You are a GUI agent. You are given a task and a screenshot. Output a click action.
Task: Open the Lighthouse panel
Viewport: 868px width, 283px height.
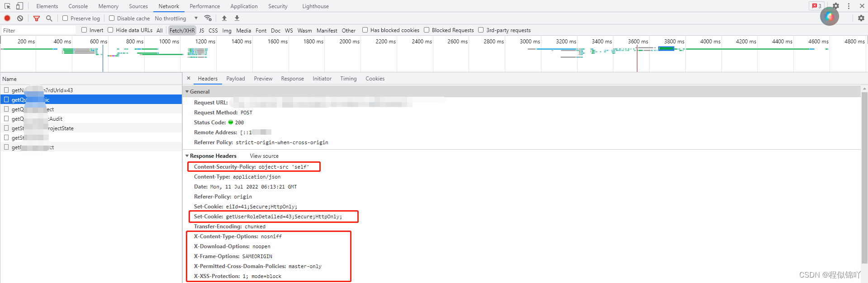click(316, 6)
